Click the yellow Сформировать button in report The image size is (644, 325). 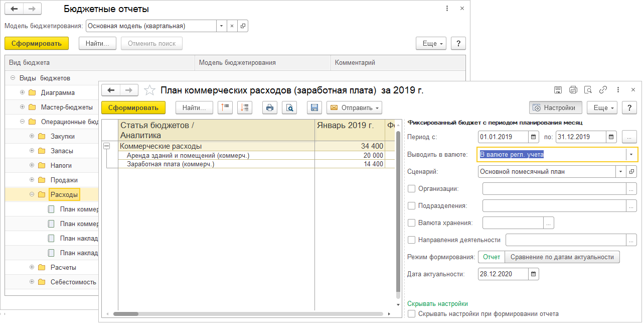pos(133,107)
